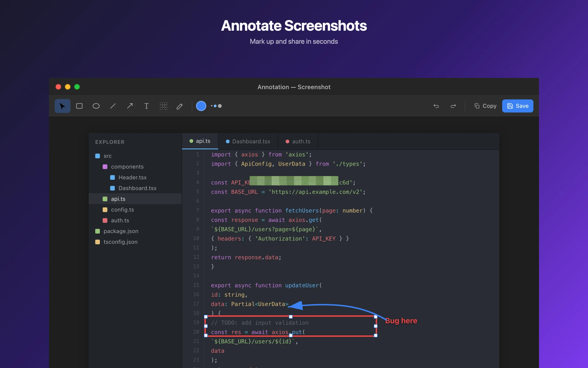Open tsconfig.json in the Explorer
The height and width of the screenshot is (368, 588).
[135, 242]
